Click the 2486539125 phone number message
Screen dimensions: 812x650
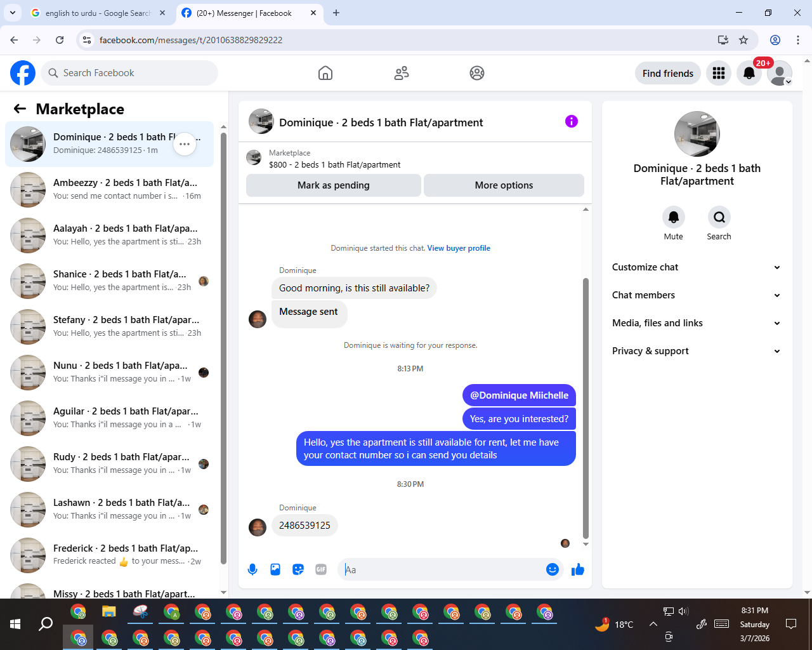(x=304, y=526)
